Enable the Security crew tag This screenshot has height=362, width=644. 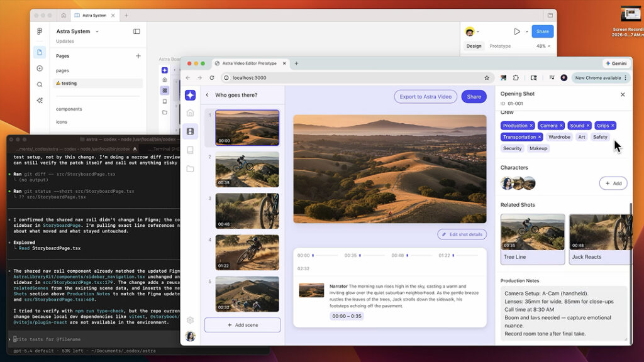pos(512,148)
